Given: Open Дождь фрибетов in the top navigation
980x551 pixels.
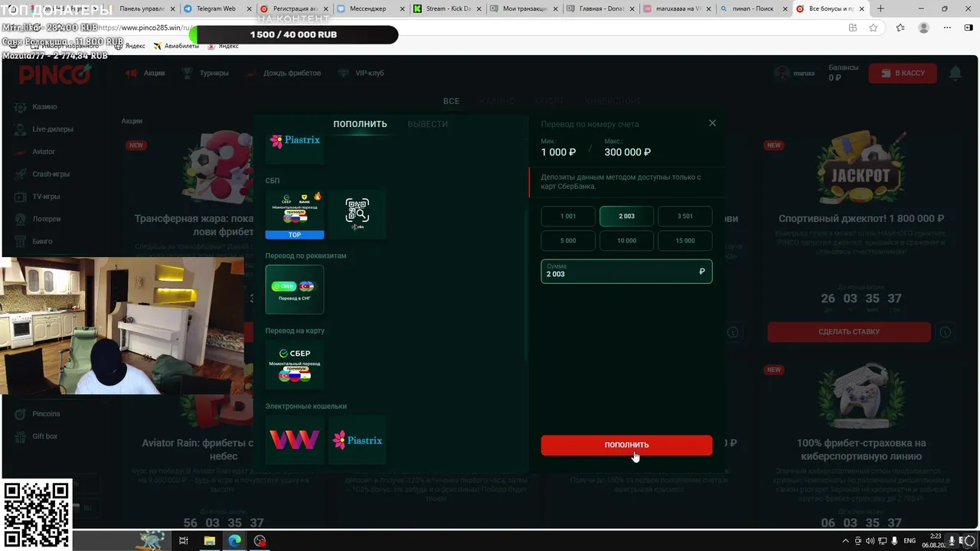Looking at the screenshot, I should pyautogui.click(x=283, y=73).
